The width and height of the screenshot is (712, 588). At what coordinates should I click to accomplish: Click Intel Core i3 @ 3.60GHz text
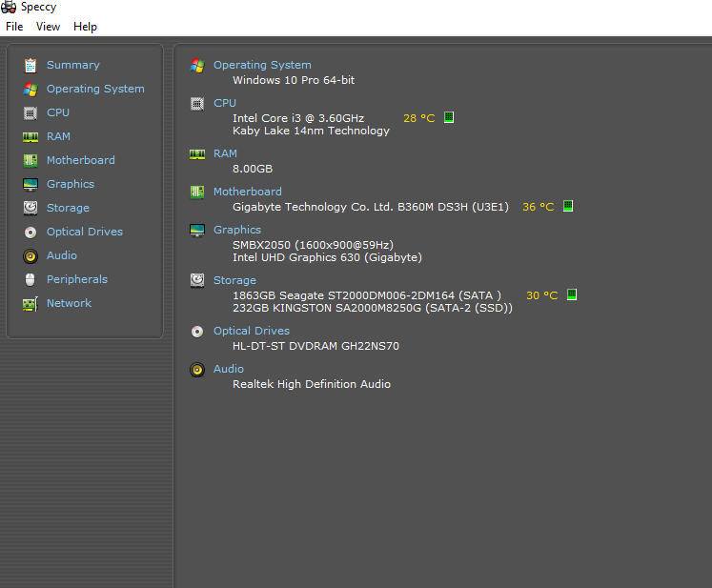click(298, 118)
